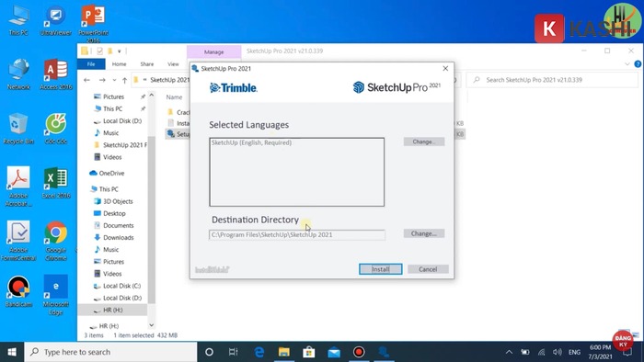Click the volume icon in system tray
Image resolution: width=644 pixels, height=362 pixels.
[x=558, y=352]
